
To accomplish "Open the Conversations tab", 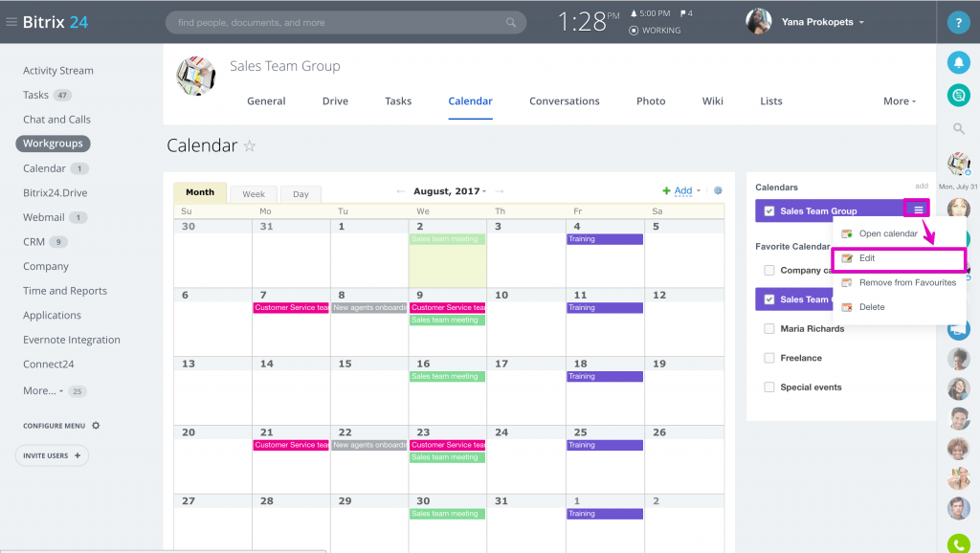I will point(565,101).
